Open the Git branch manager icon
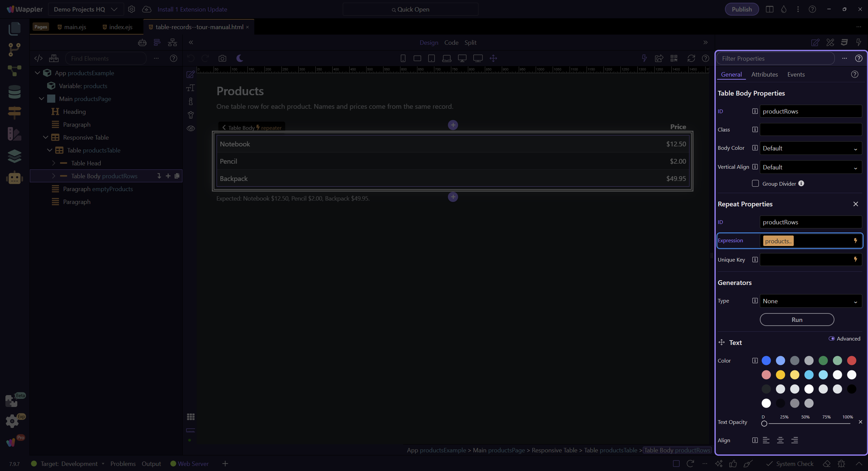The width and height of the screenshot is (868, 471). [x=14, y=49]
